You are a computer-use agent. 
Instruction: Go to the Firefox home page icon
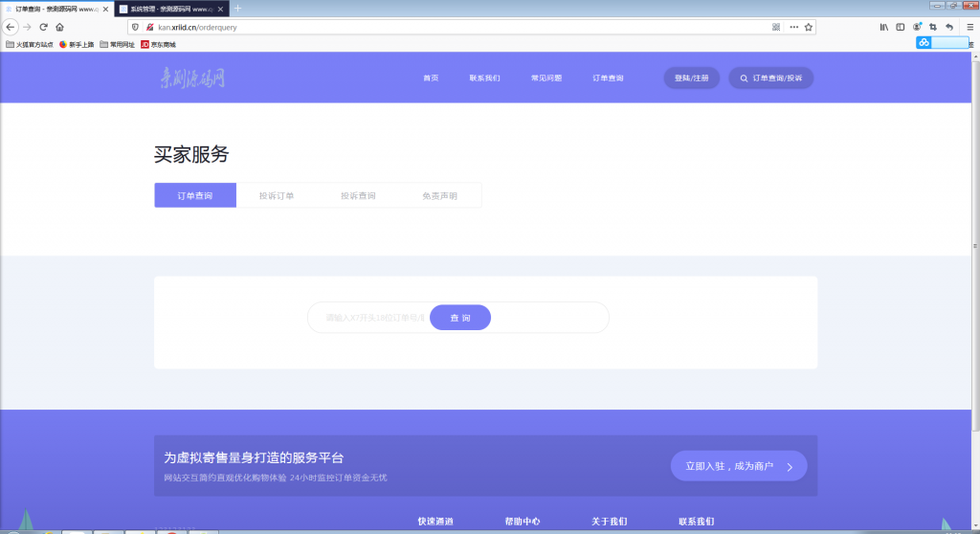pyautogui.click(x=59, y=27)
